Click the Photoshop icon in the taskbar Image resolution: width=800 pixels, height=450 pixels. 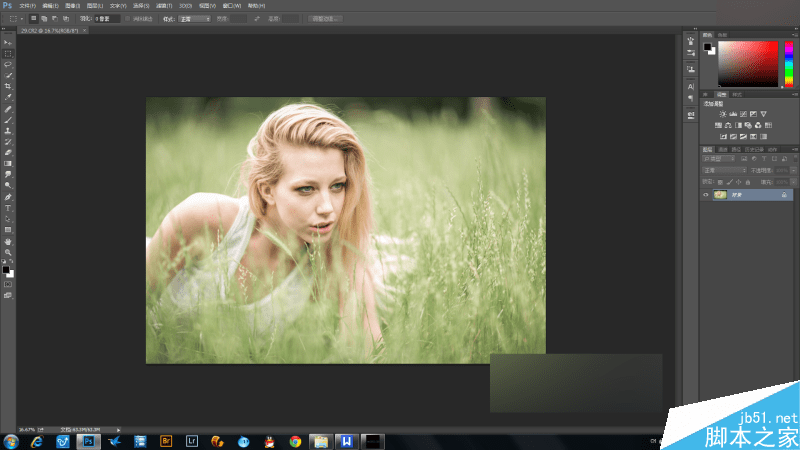point(87,440)
